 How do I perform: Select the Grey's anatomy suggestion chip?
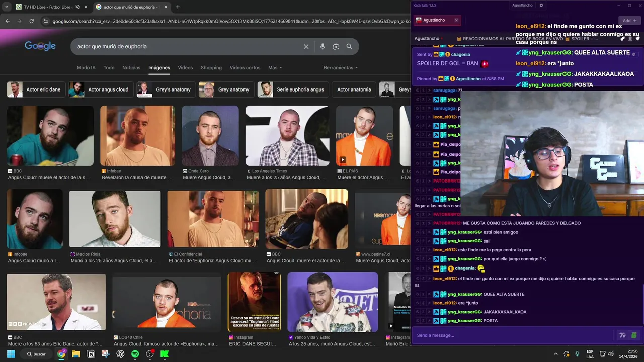coord(166,89)
